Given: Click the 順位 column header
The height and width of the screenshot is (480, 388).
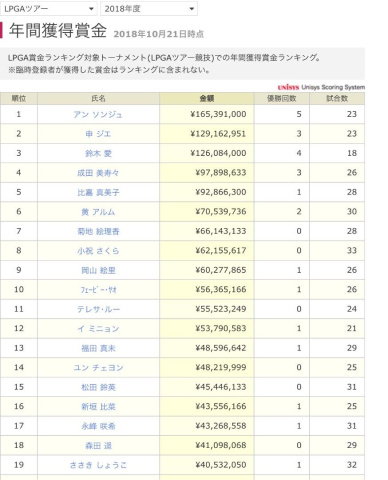Looking at the screenshot, I should click(x=19, y=98).
